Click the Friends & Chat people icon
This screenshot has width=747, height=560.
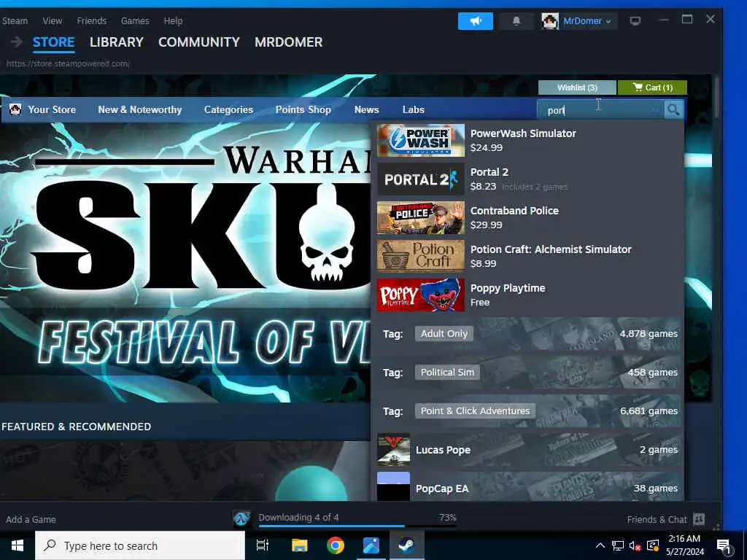tap(699, 519)
